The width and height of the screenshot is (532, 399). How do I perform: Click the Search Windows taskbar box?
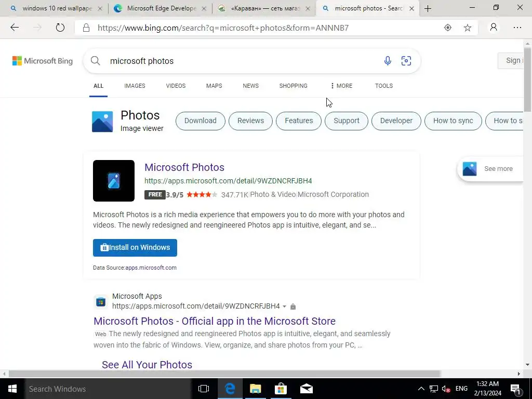tap(108, 389)
